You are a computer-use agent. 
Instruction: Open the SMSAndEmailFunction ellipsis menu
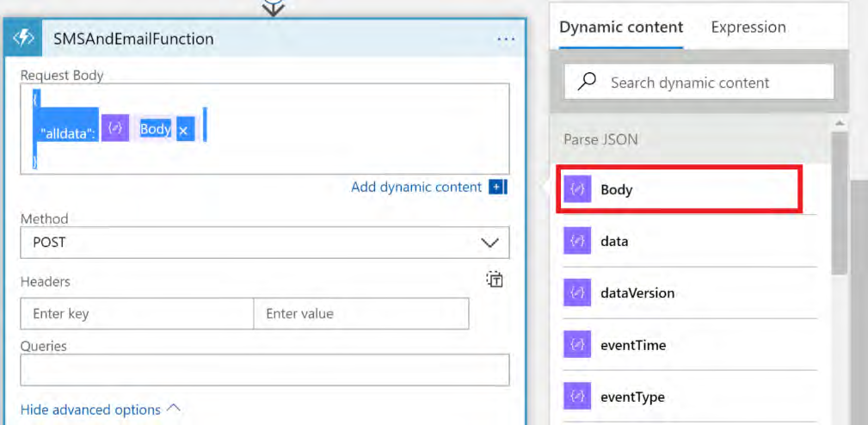[x=506, y=40]
